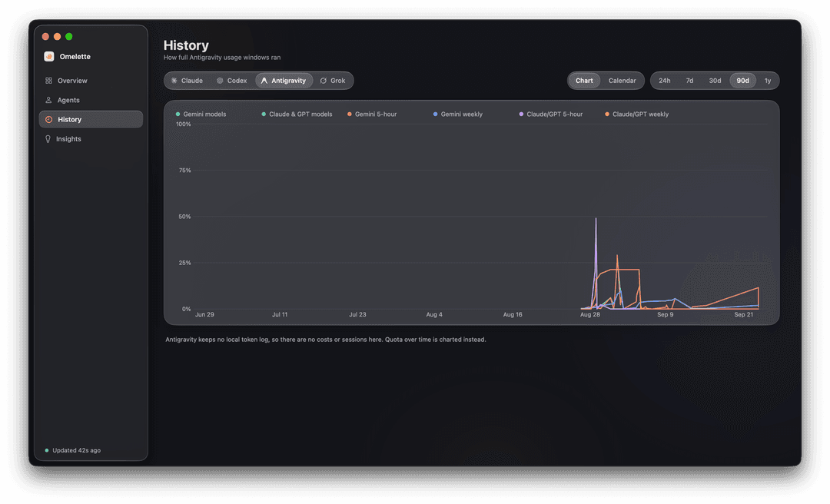The width and height of the screenshot is (830, 504).
Task: Click the green window zoom button
Action: tap(69, 37)
